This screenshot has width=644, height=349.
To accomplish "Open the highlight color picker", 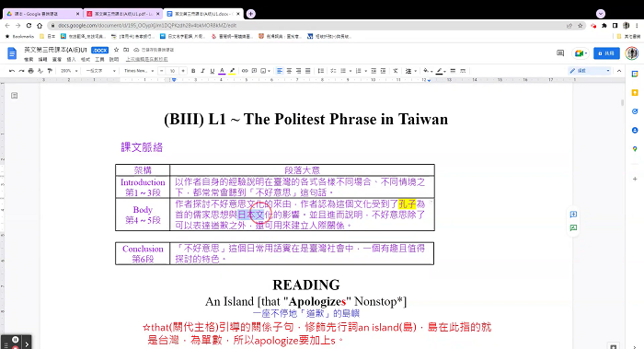I will 232,71.
